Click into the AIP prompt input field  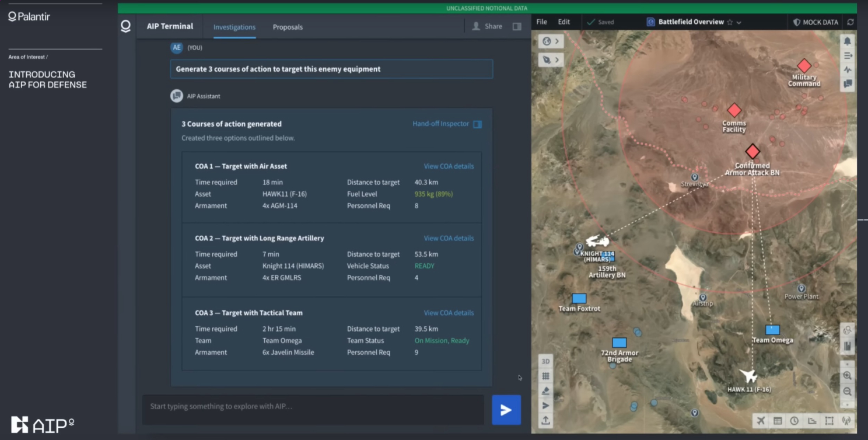[x=313, y=410]
